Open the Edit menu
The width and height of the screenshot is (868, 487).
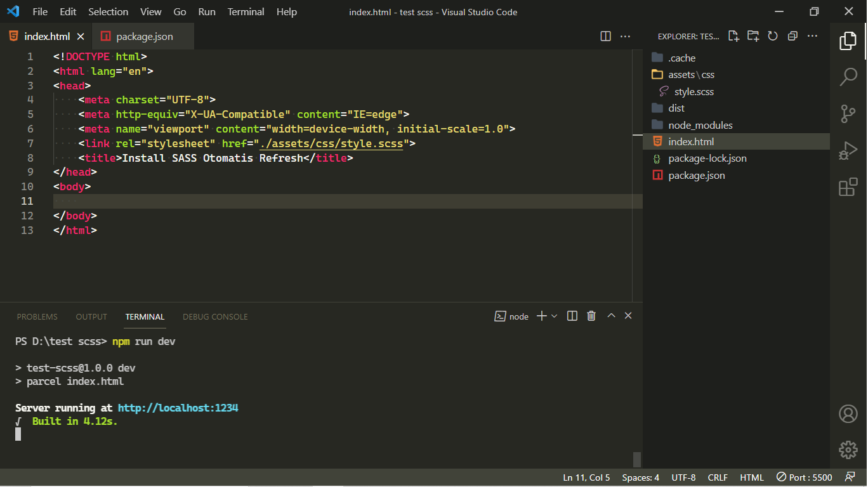point(68,11)
